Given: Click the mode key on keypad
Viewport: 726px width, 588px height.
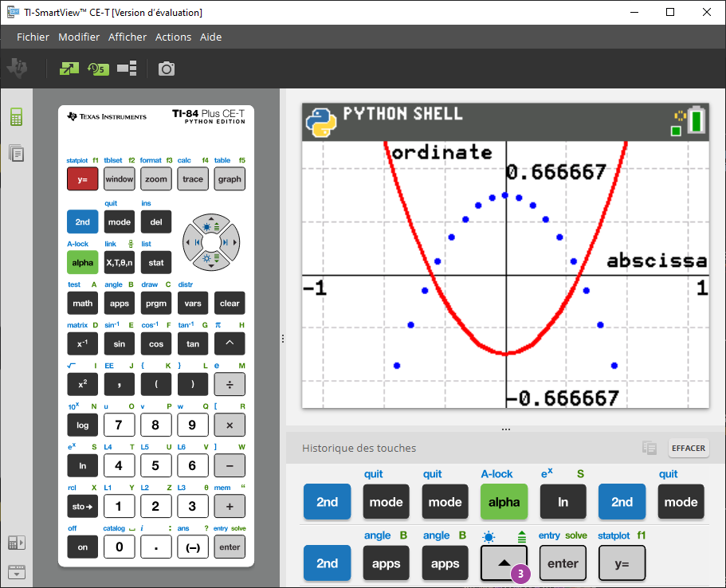Looking at the screenshot, I should (119, 221).
